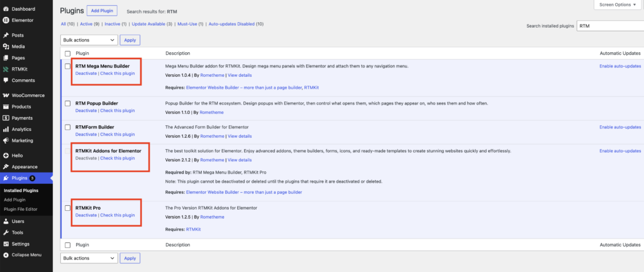Open Elementor Website Builder link in Mega Menu row
Image resolution: width=644 pixels, height=272 pixels.
click(244, 88)
